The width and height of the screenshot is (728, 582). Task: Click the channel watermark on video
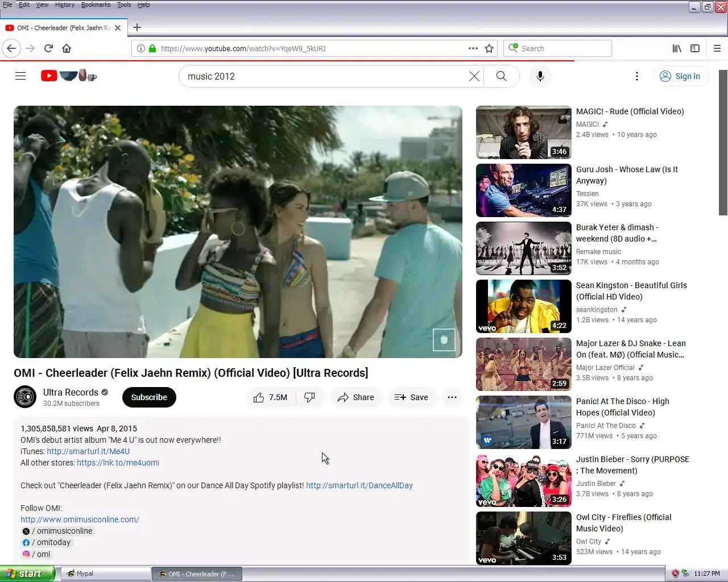pos(444,340)
